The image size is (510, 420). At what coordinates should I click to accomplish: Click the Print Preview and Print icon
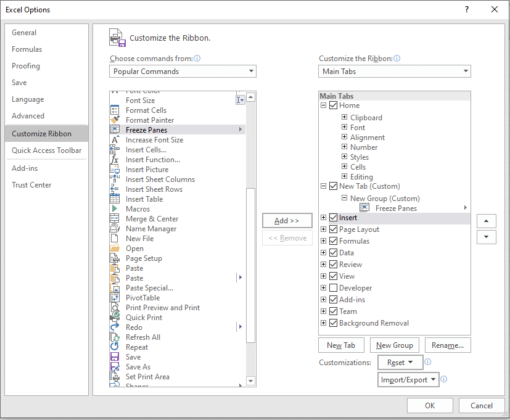(x=115, y=308)
